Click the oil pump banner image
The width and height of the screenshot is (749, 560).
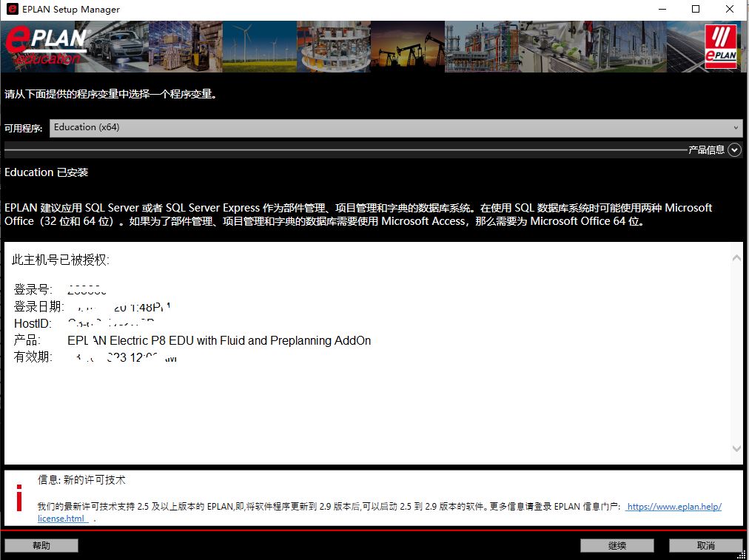408,47
